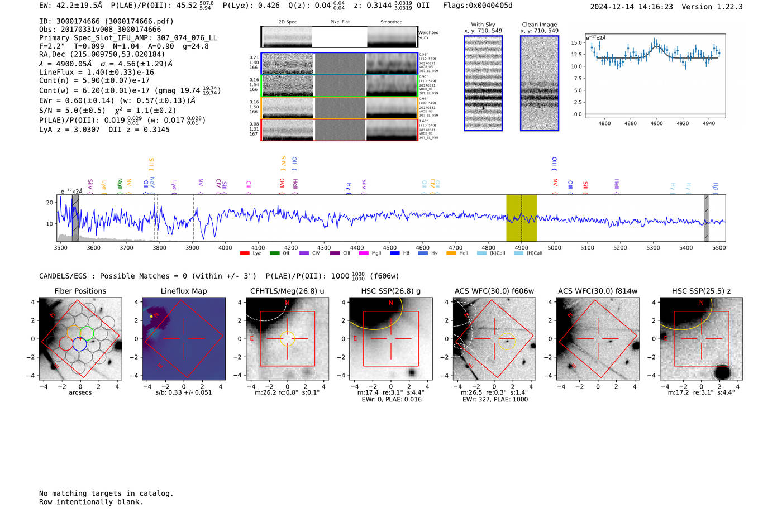782x532 pixels.
Task: Click the dashed vertical line near 3900Å
Action: click(x=194, y=218)
